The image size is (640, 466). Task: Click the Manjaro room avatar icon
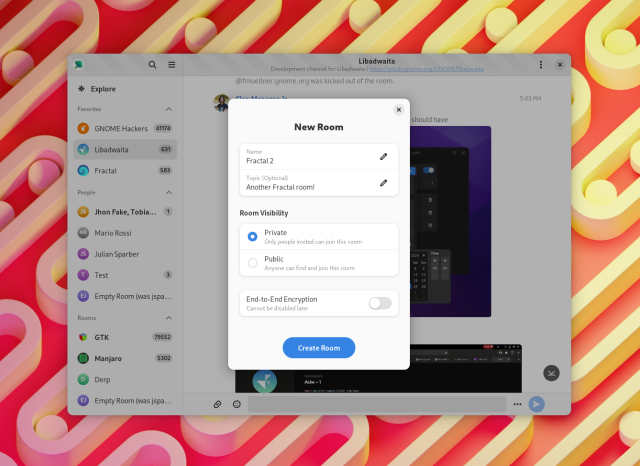pos(83,358)
